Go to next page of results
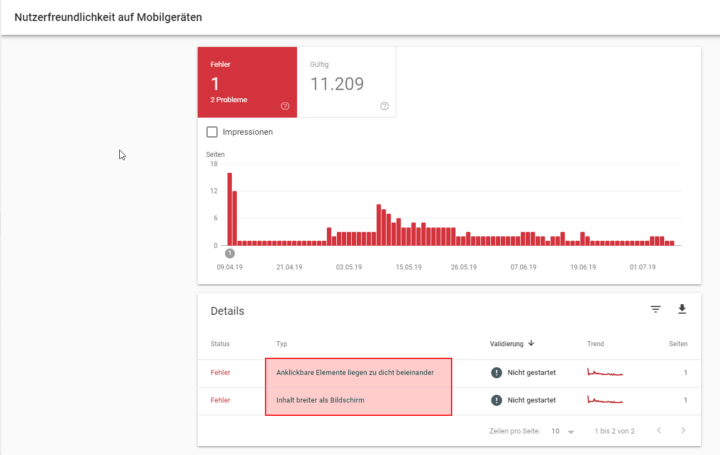 pos(683,430)
